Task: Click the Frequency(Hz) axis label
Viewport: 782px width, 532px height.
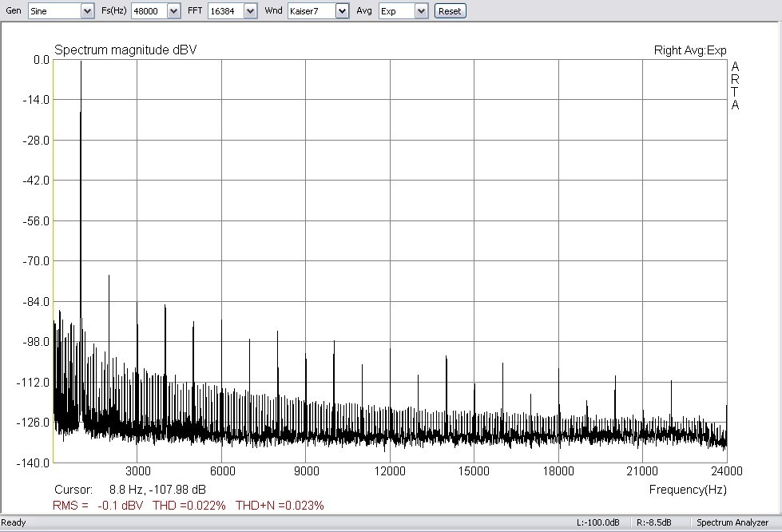Action: point(688,490)
